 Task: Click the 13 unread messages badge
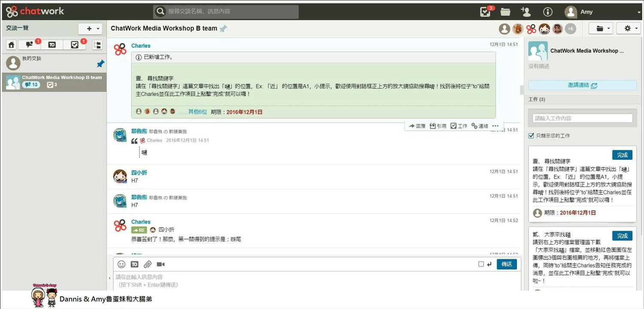(x=31, y=85)
